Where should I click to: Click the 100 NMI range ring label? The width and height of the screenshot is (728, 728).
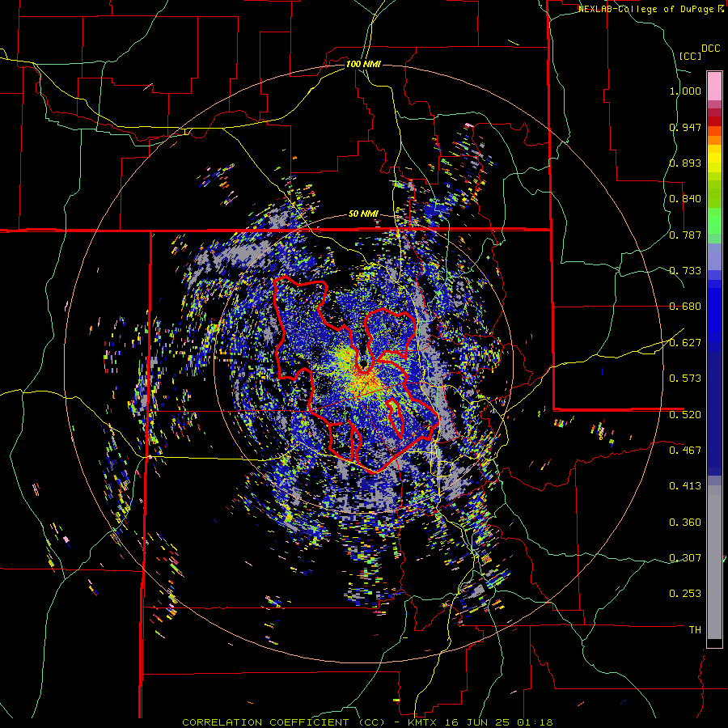[363, 64]
